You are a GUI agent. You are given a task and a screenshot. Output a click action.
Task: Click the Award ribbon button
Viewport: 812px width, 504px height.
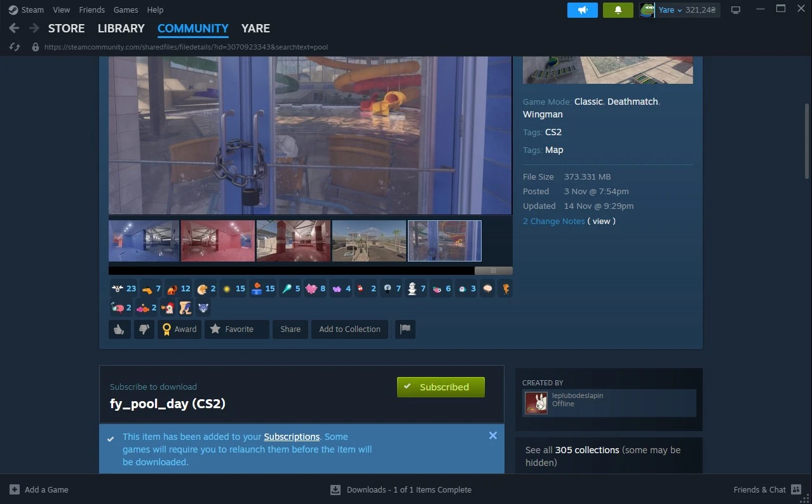click(x=179, y=329)
